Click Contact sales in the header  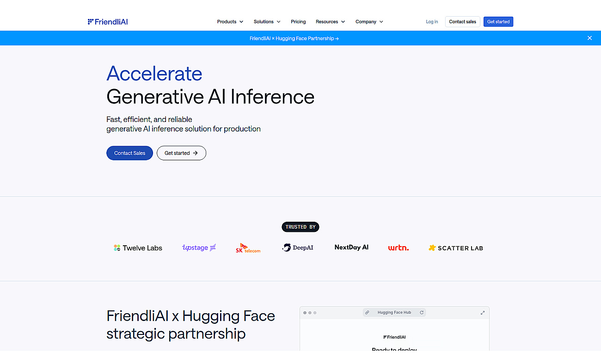click(x=462, y=22)
